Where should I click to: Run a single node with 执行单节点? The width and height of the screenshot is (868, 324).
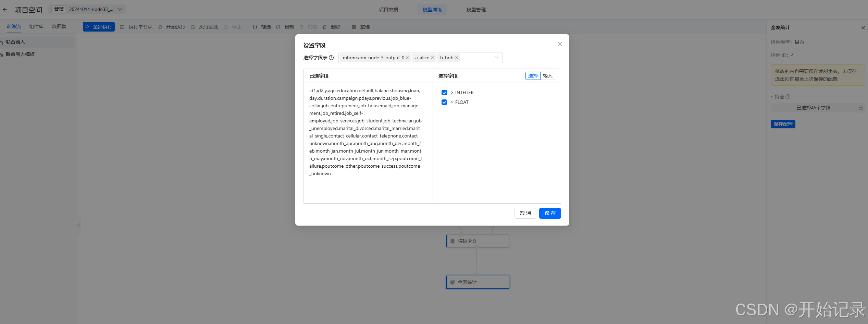pyautogui.click(x=122, y=27)
